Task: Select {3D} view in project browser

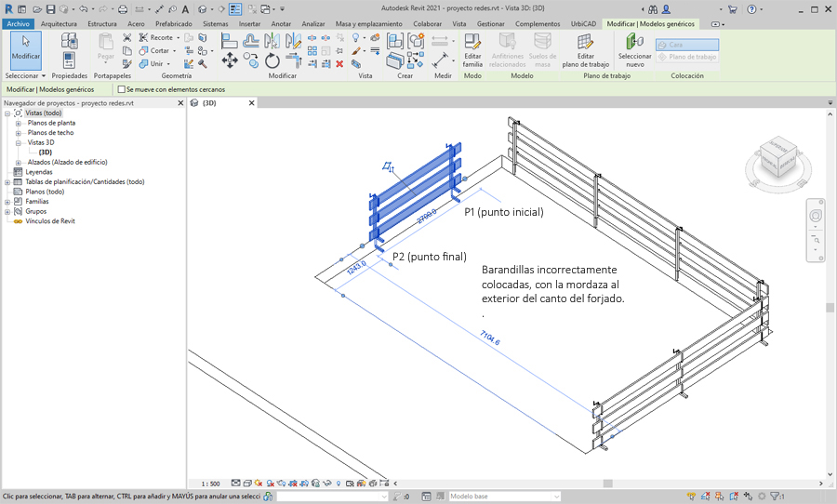Action: [x=45, y=153]
